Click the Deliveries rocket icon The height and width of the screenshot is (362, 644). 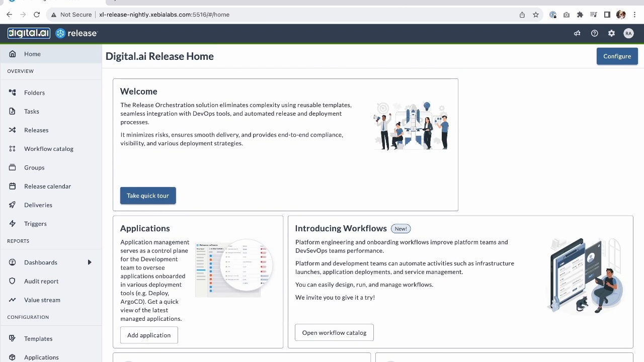pyautogui.click(x=13, y=205)
